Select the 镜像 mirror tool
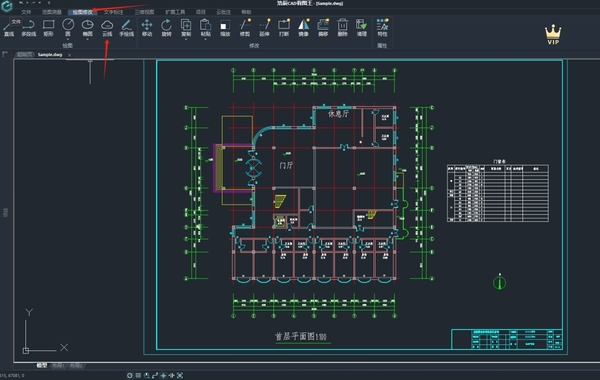The image size is (600, 380). (x=303, y=29)
